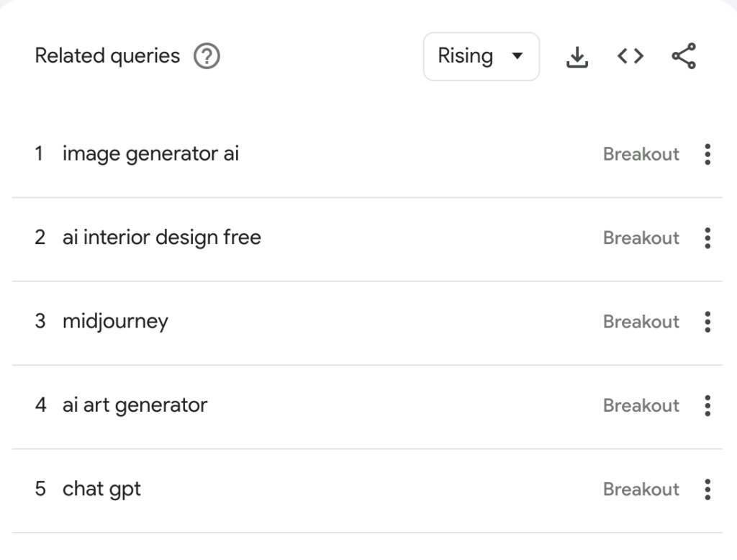Click the chat gpt related query
Image resolution: width=737 pixels, height=560 pixels.
(101, 489)
